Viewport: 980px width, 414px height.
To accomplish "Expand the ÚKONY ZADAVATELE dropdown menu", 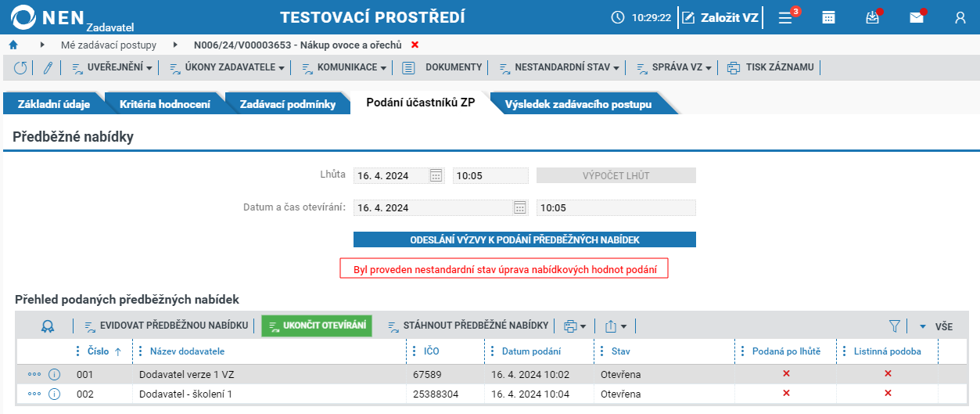I will point(227,68).
